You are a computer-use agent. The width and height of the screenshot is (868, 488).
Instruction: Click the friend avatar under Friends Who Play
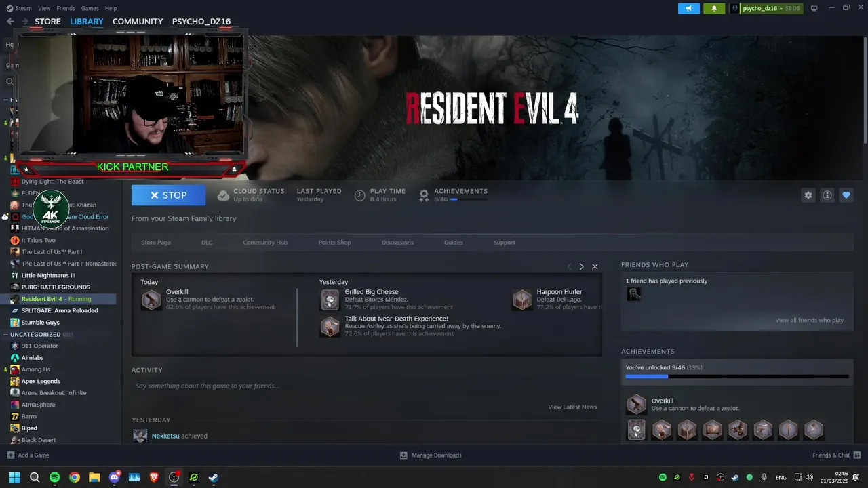(x=633, y=294)
